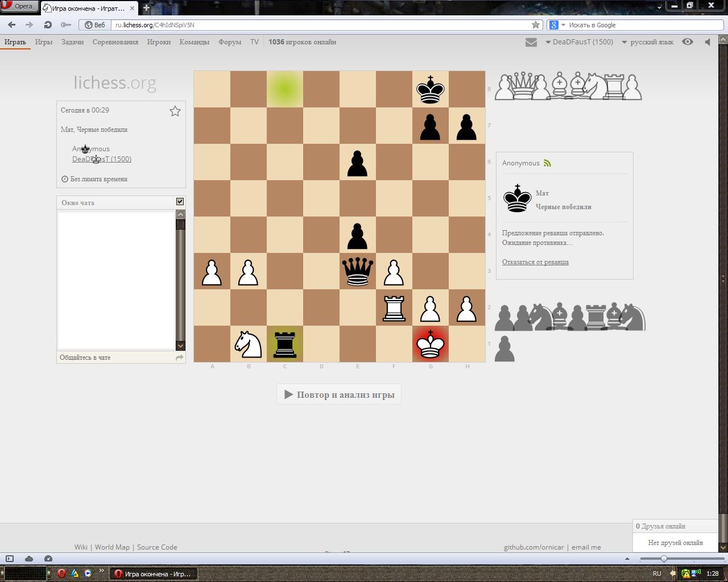The width and height of the screenshot is (728, 582).
Task: Visit the Форум section
Action: coord(230,42)
